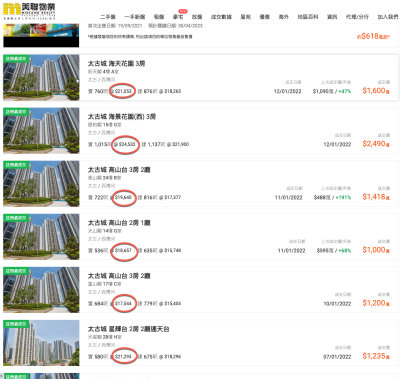Click the +68% gain figure

[345, 251]
